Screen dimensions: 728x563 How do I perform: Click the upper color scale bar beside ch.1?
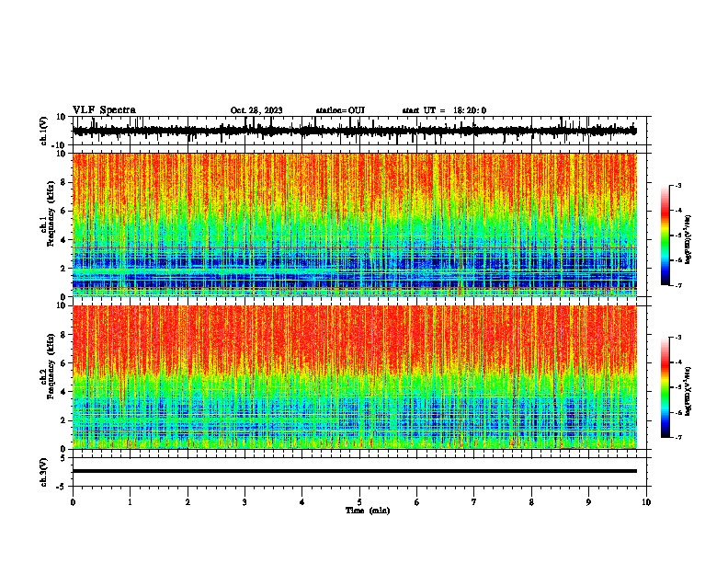coord(665,236)
